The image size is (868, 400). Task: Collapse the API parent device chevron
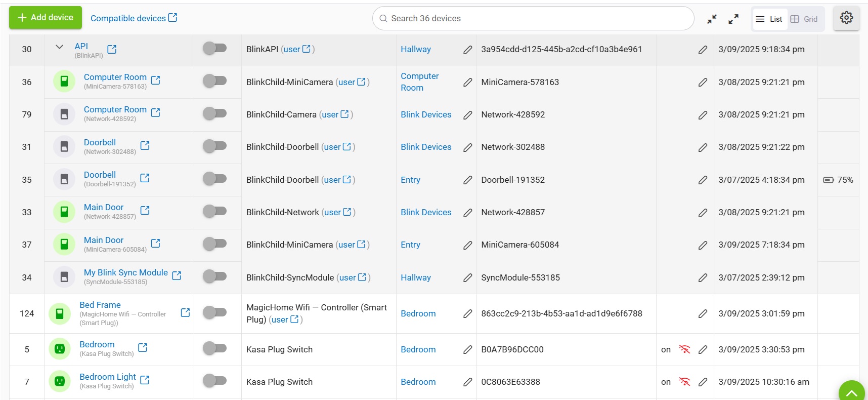point(59,47)
